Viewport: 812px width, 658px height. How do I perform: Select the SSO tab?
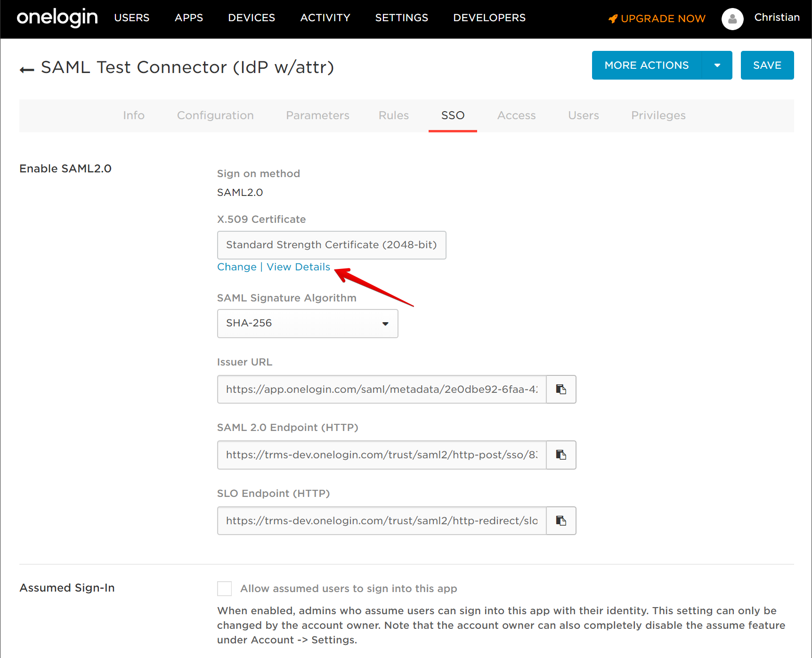[453, 115]
